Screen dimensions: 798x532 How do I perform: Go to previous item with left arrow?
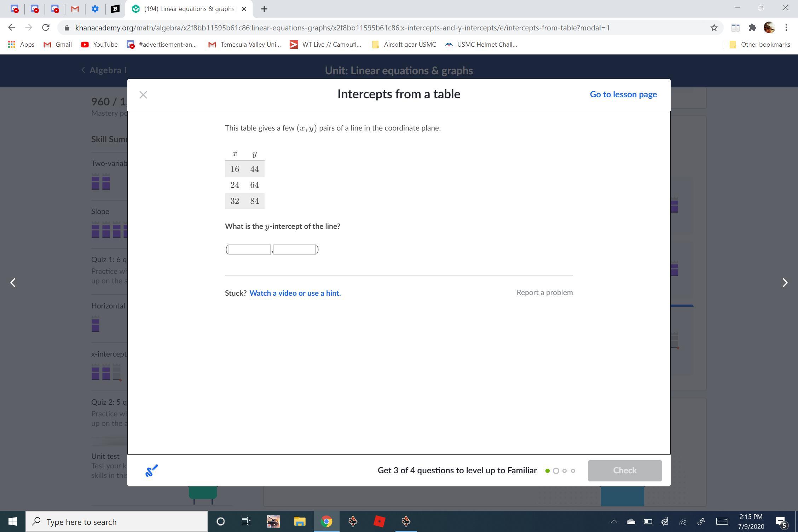pos(13,283)
